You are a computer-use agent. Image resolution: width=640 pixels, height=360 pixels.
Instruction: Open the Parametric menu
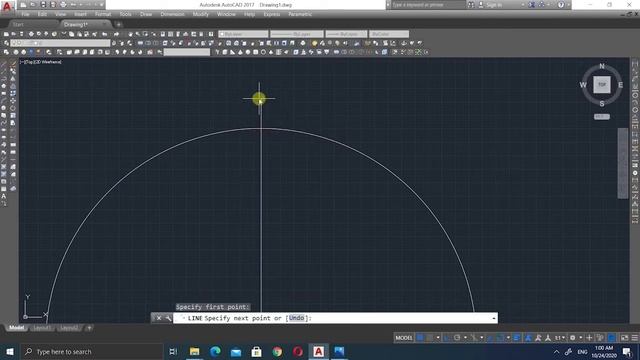click(x=300, y=14)
